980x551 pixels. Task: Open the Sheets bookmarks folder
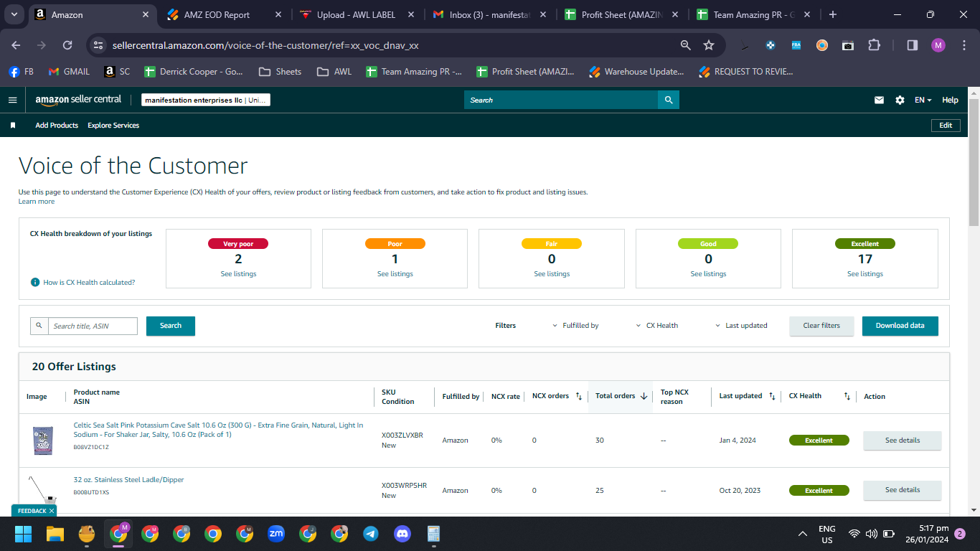[280, 72]
